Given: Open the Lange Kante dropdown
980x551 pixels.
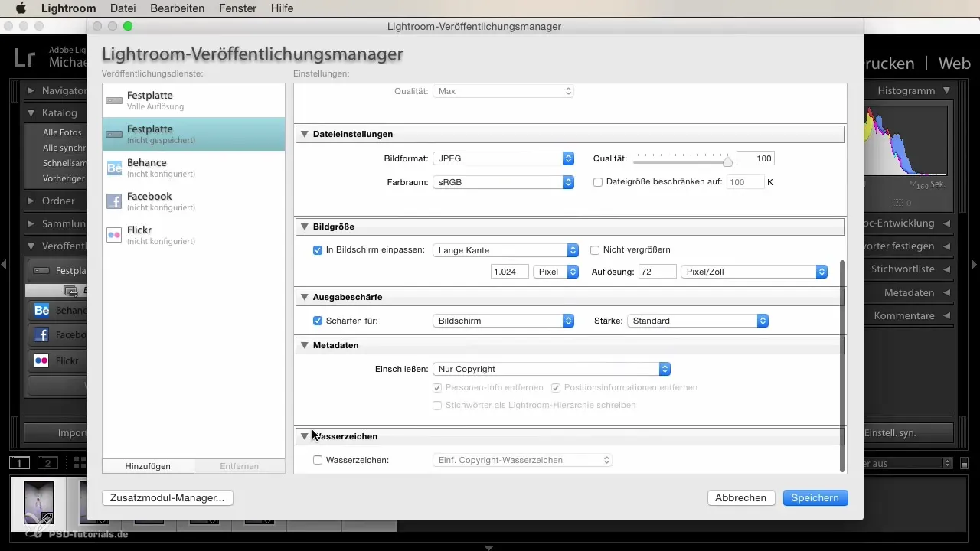Looking at the screenshot, I should 505,250.
